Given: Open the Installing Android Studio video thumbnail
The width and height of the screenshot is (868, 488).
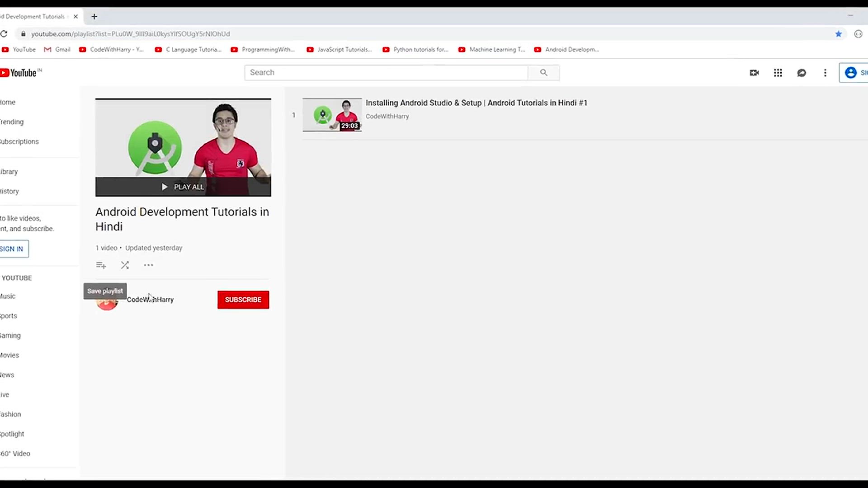Looking at the screenshot, I should [332, 115].
